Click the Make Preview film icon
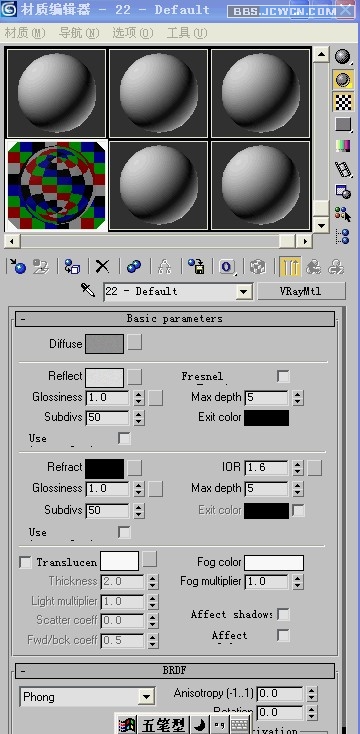 click(343, 169)
